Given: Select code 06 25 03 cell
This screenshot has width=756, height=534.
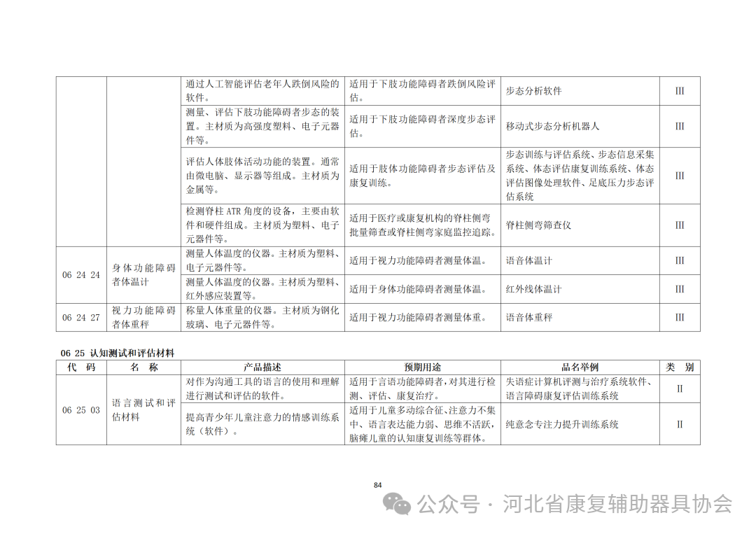Looking at the screenshot, I should coord(81,409).
